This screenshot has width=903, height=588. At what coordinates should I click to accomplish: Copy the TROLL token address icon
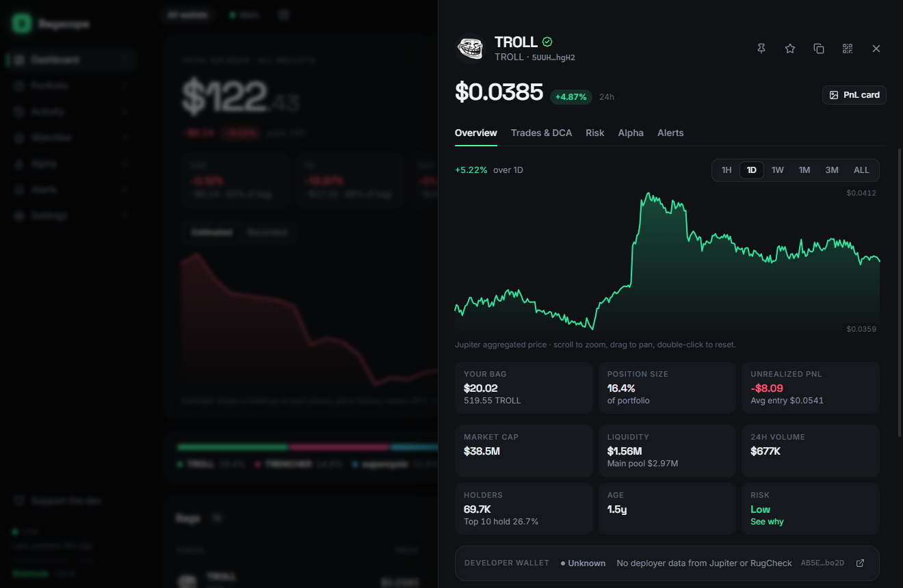pyautogui.click(x=819, y=49)
